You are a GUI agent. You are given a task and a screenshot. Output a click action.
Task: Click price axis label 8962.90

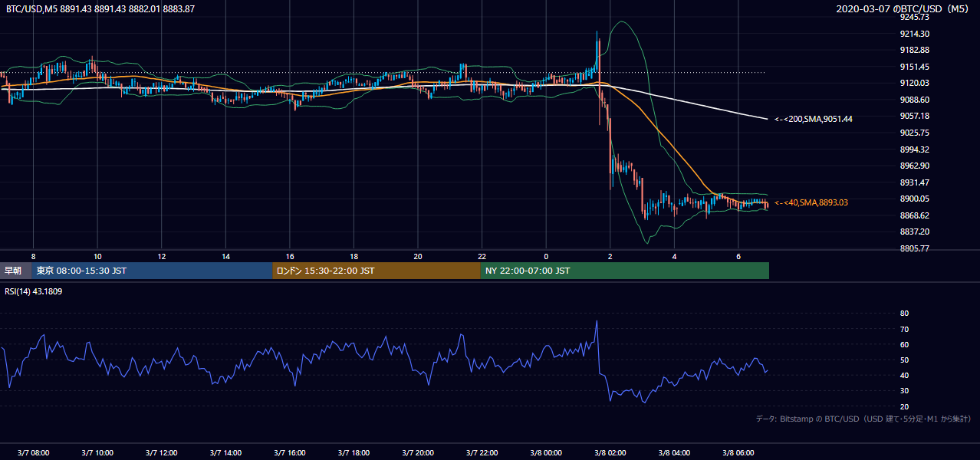[x=914, y=166]
